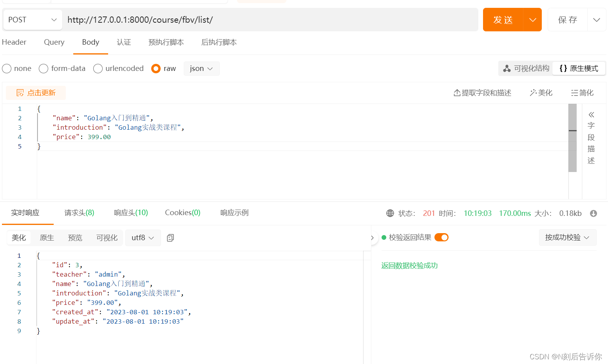608x364 pixels.
Task: Switch to the Query tab
Action: pos(54,42)
